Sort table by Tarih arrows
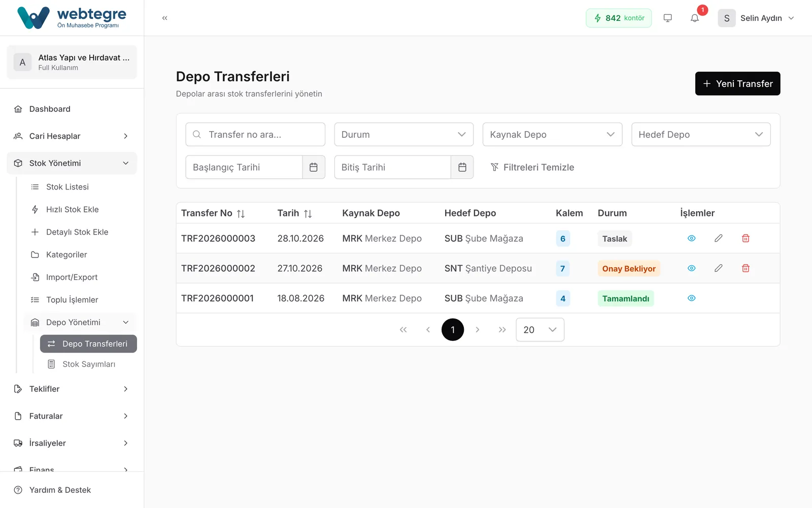Image resolution: width=812 pixels, height=508 pixels. click(308, 214)
